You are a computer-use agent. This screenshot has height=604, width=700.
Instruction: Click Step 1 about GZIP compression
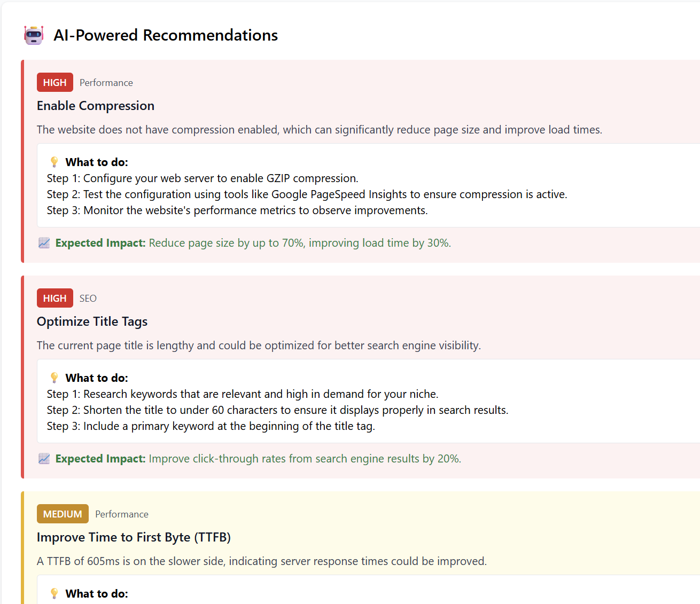coord(203,178)
